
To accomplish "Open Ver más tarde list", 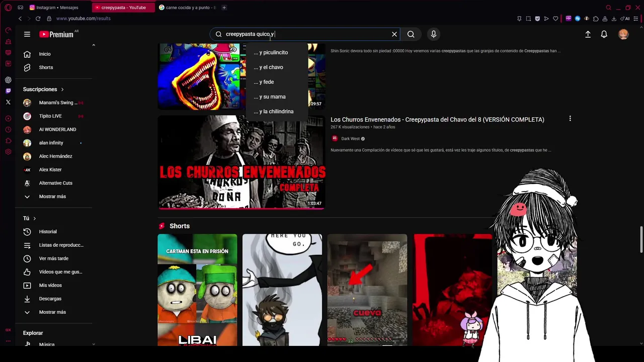I will [54, 258].
